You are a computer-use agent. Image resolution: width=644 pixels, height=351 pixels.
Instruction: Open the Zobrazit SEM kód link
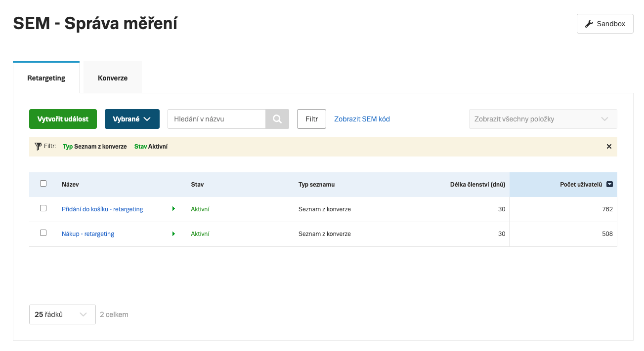coord(362,119)
